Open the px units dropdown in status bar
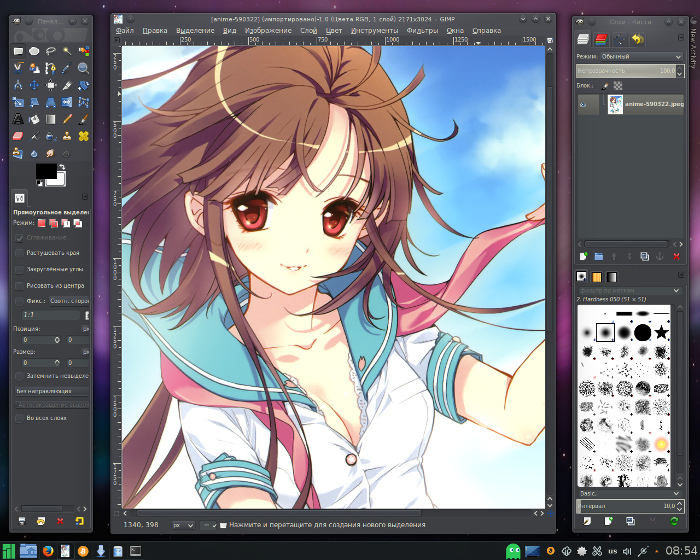 point(183,526)
